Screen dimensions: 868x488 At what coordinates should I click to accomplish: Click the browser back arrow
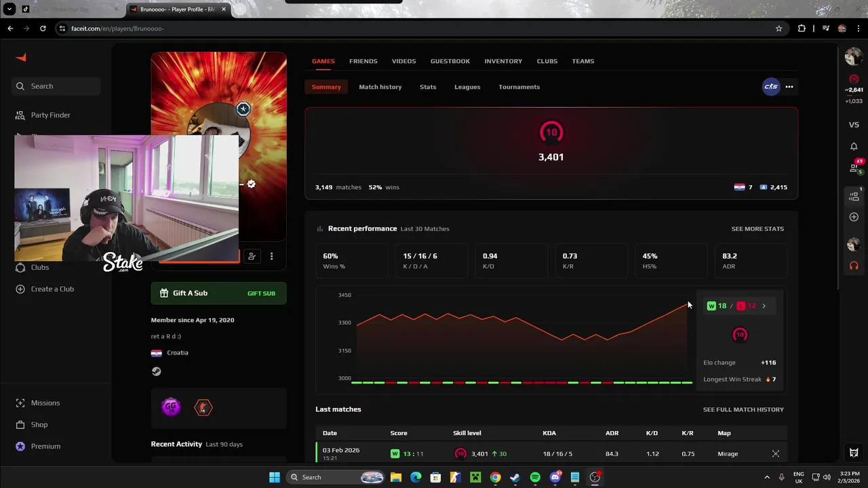pyautogui.click(x=10, y=28)
